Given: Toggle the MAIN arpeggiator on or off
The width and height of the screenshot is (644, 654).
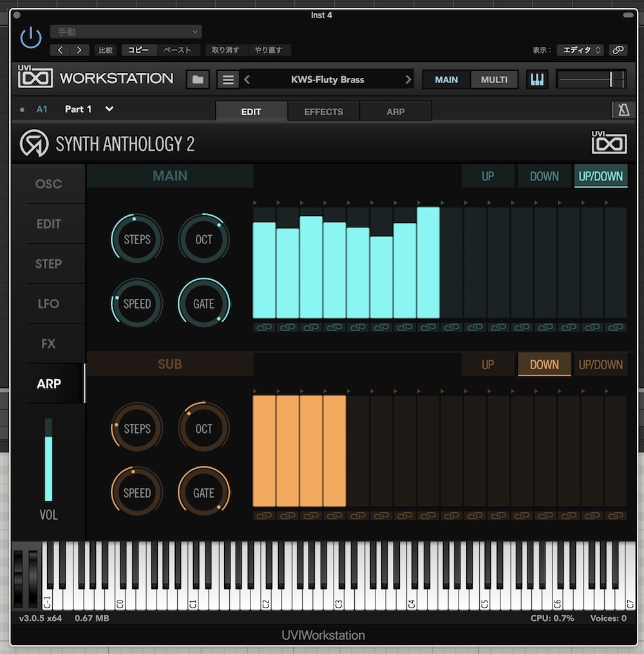Looking at the screenshot, I should click(x=170, y=175).
